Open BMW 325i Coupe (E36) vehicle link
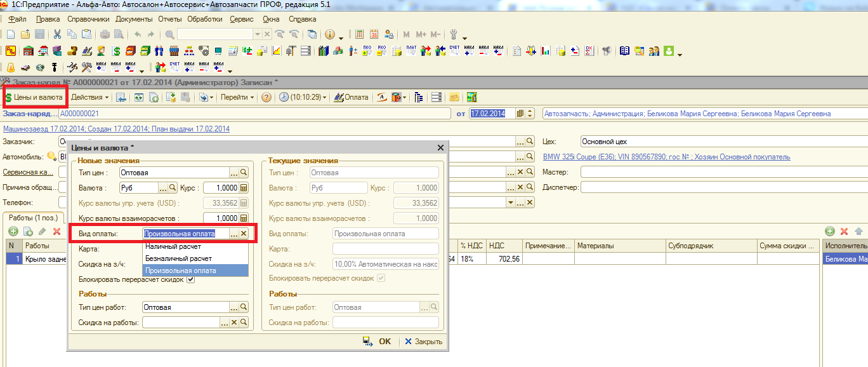Image resolution: width=868 pixels, height=367 pixels. pos(667,157)
